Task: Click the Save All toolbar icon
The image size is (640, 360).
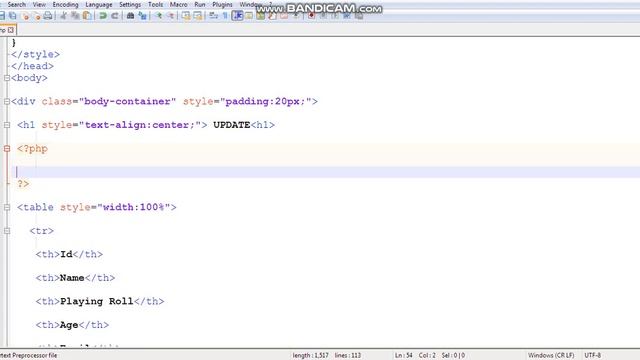Action: pyautogui.click(x=13, y=16)
